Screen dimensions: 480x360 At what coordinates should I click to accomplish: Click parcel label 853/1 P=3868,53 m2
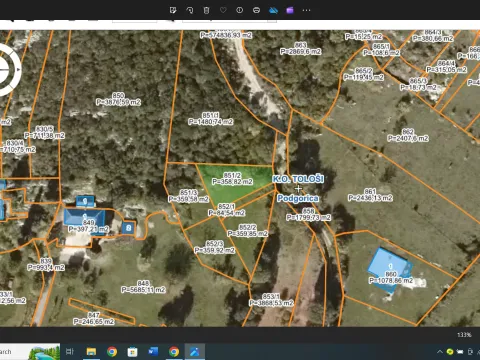pos(271,300)
